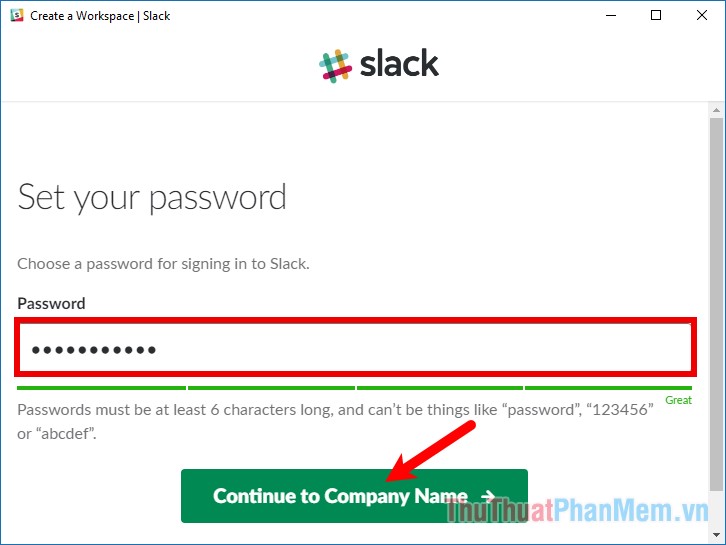
Task: Click the "Create a Workspace | Slack" window title
Action: pyautogui.click(x=100, y=16)
